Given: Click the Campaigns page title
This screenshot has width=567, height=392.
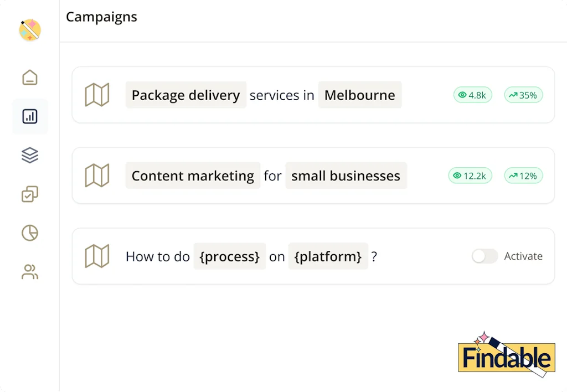Looking at the screenshot, I should click(101, 17).
